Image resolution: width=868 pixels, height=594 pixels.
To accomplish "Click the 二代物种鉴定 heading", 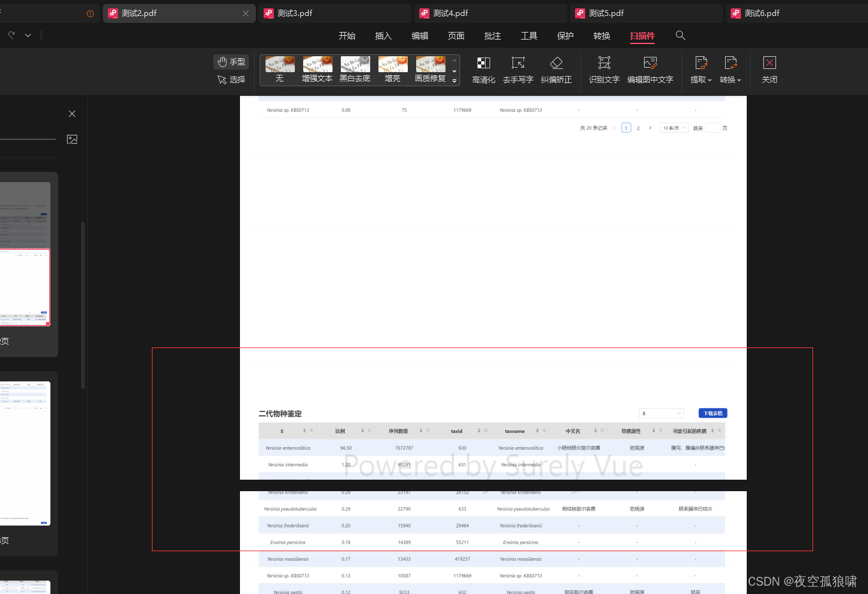I will tap(280, 414).
